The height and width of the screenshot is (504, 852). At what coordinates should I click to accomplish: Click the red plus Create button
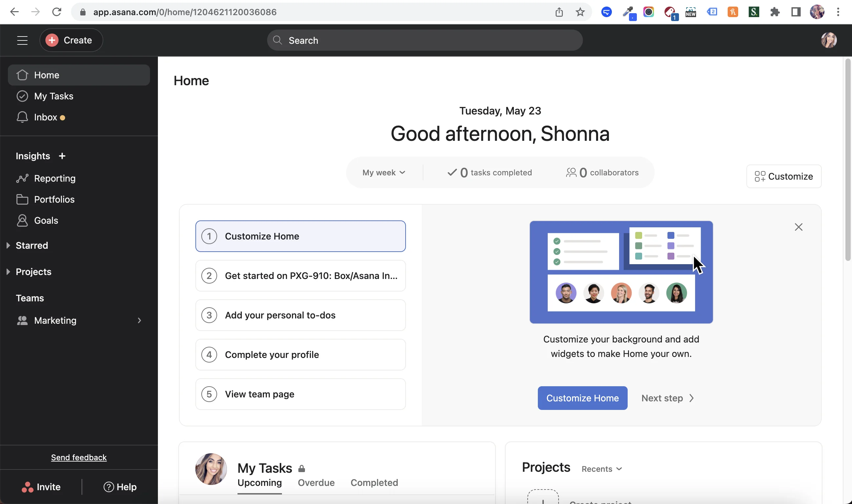pyautogui.click(x=71, y=40)
